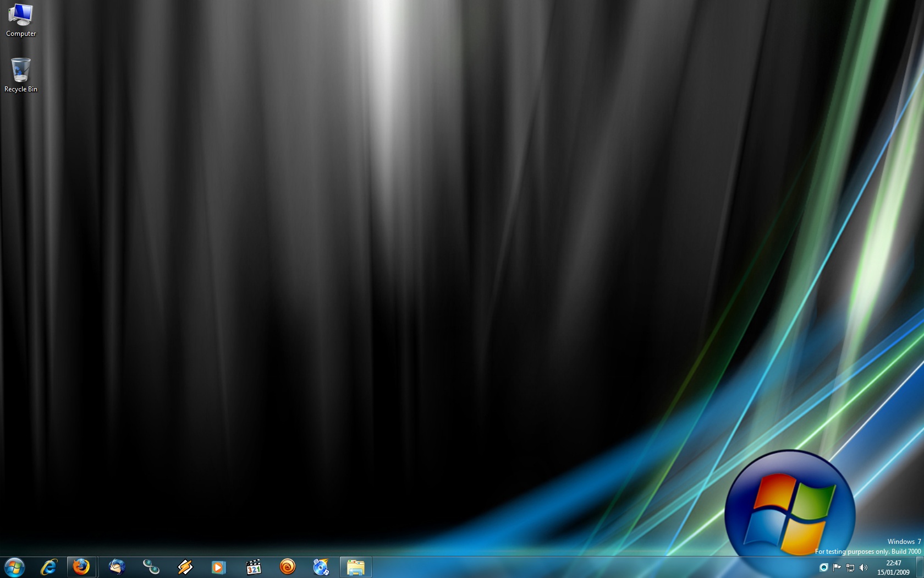The width and height of the screenshot is (924, 578).
Task: Launch the disc burning app on the taskbar
Action: (x=321, y=567)
